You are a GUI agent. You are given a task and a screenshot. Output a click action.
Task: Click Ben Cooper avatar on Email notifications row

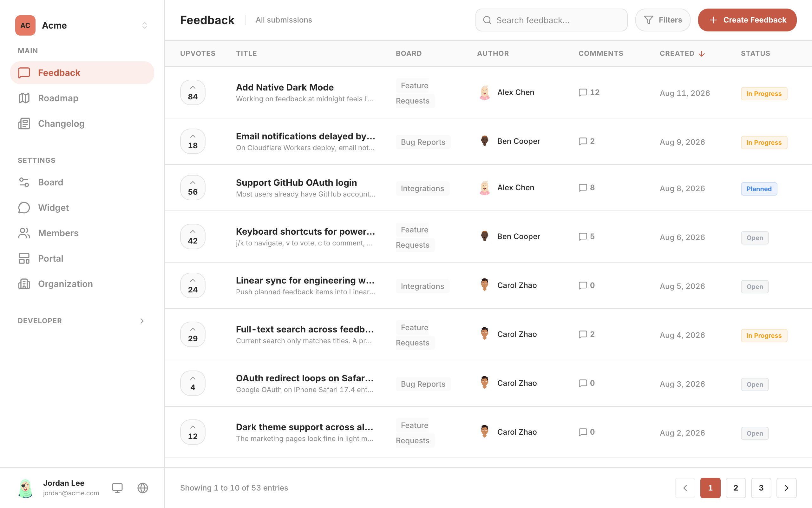(485, 141)
